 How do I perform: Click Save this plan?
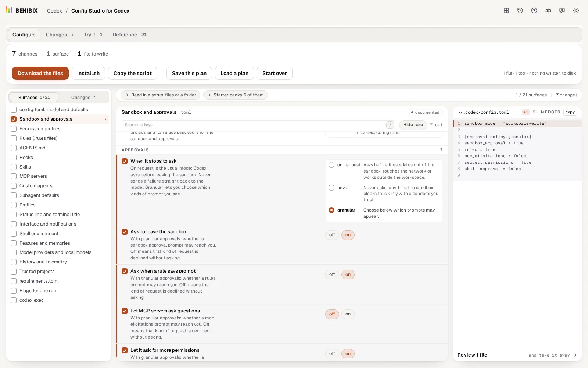coord(189,73)
